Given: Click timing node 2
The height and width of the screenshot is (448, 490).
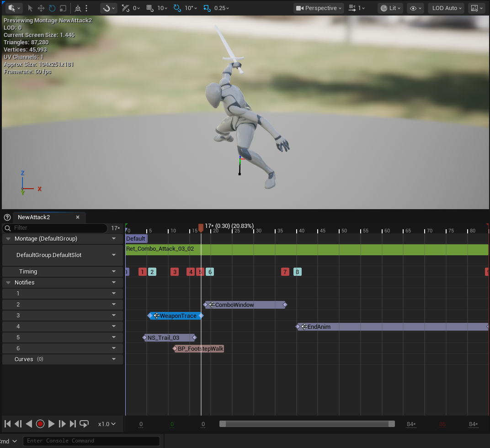Looking at the screenshot, I should coord(152,272).
